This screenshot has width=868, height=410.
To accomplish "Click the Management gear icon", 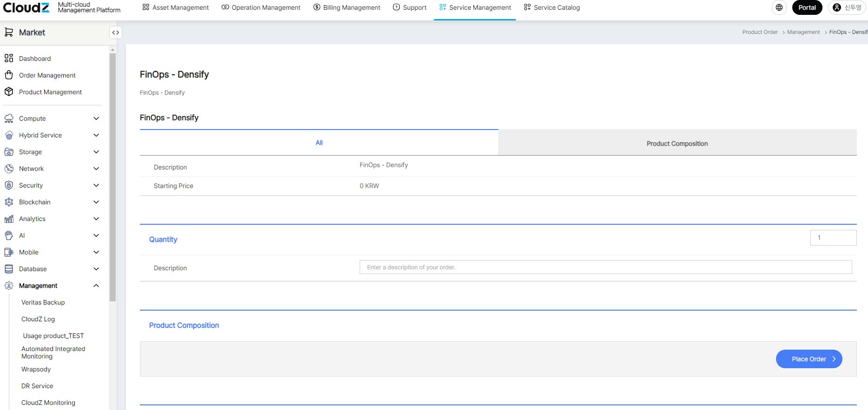I will [9, 286].
